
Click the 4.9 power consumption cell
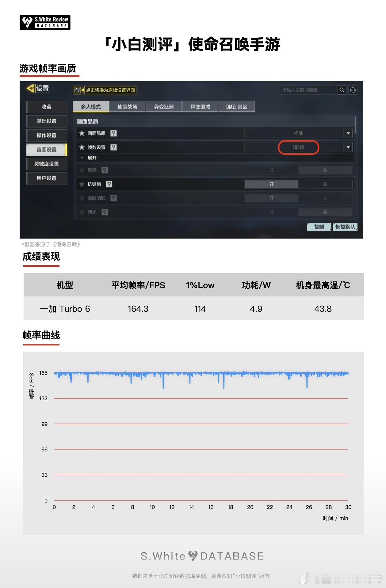(256, 309)
